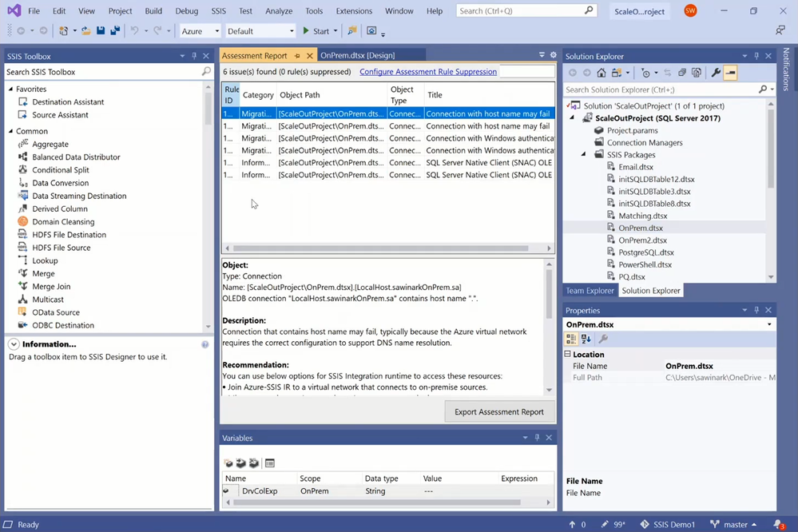Open the Start button dropdown arrow

pyautogui.click(x=335, y=31)
